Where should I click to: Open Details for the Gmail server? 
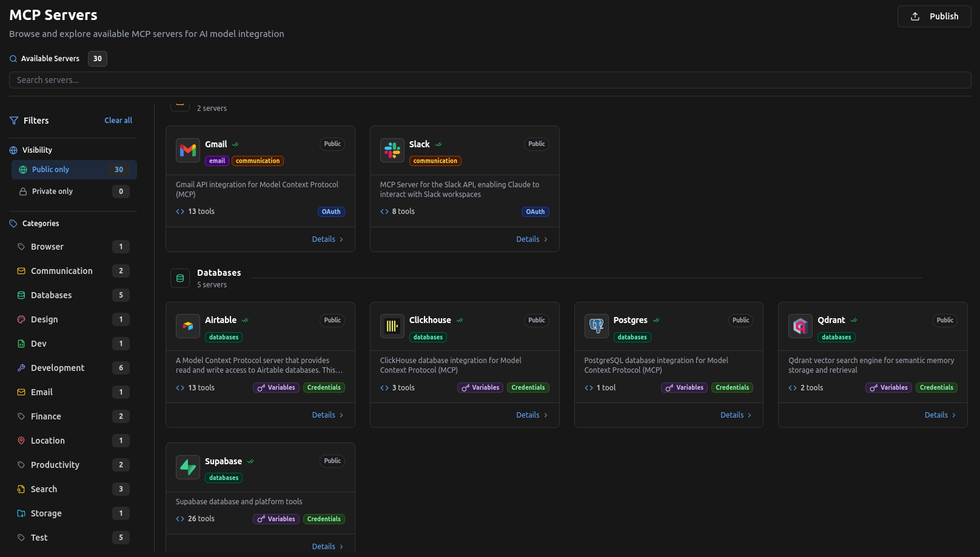coord(327,239)
